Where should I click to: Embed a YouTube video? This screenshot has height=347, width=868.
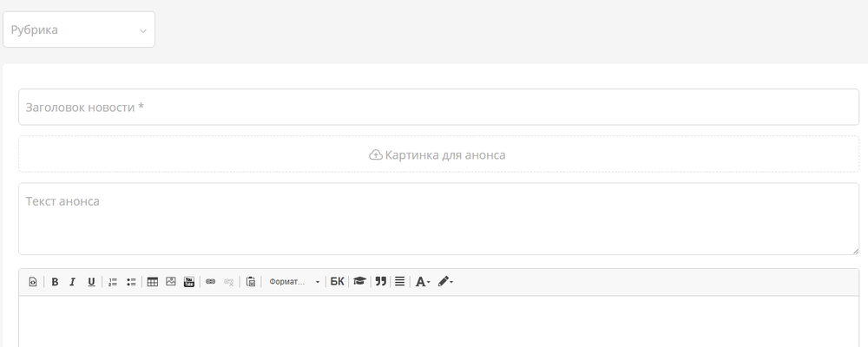(x=188, y=282)
